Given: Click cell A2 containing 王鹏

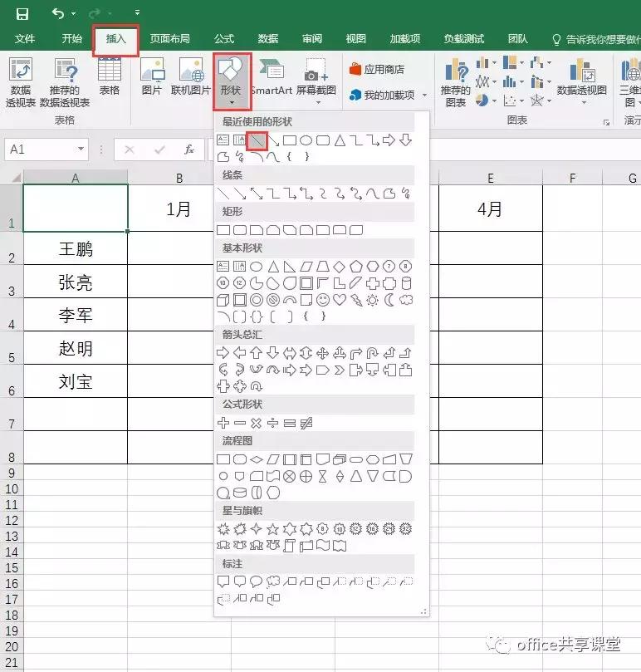Looking at the screenshot, I should pos(76,248).
